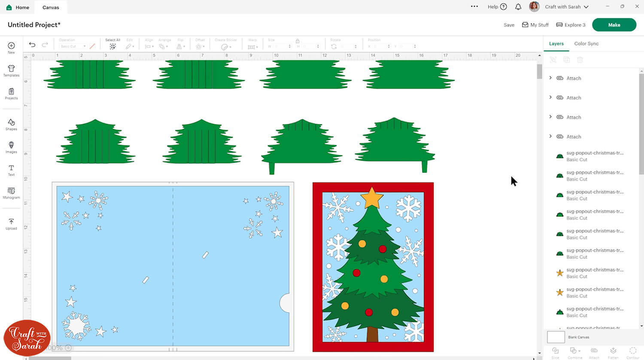Open My Stuff
The width and height of the screenshot is (644, 360).
click(x=535, y=25)
